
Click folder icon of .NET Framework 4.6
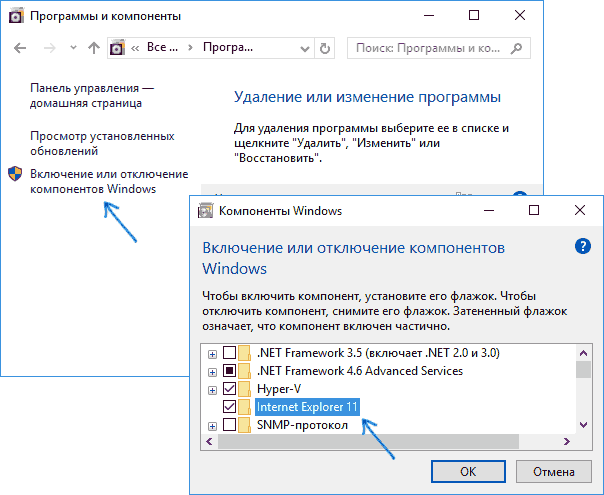click(244, 371)
